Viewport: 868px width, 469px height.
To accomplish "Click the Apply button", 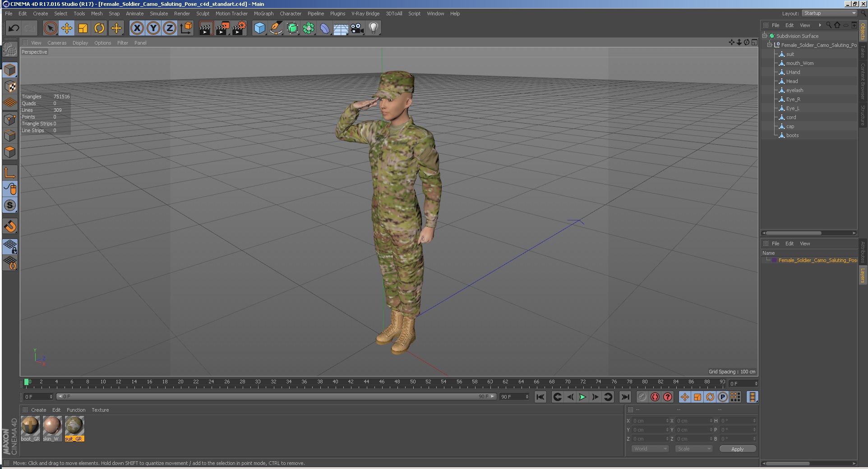I will pyautogui.click(x=738, y=449).
